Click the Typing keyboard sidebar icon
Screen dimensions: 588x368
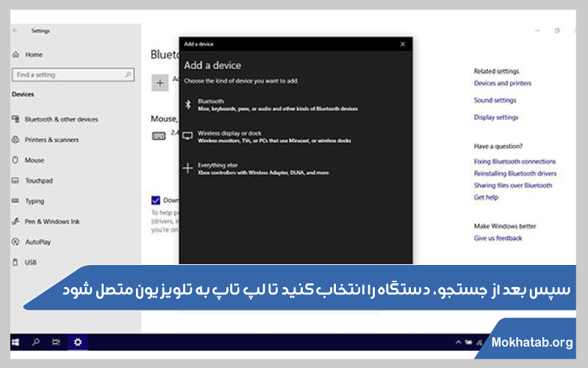pyautogui.click(x=15, y=201)
